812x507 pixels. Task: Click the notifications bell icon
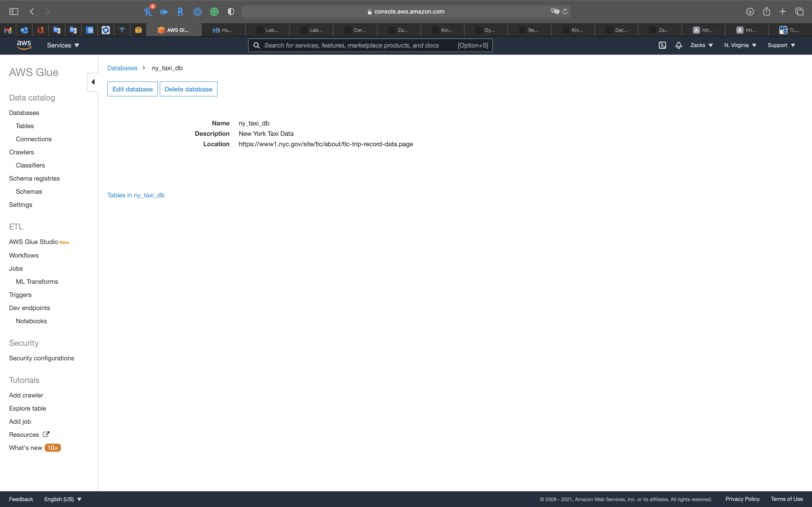pyautogui.click(x=679, y=45)
